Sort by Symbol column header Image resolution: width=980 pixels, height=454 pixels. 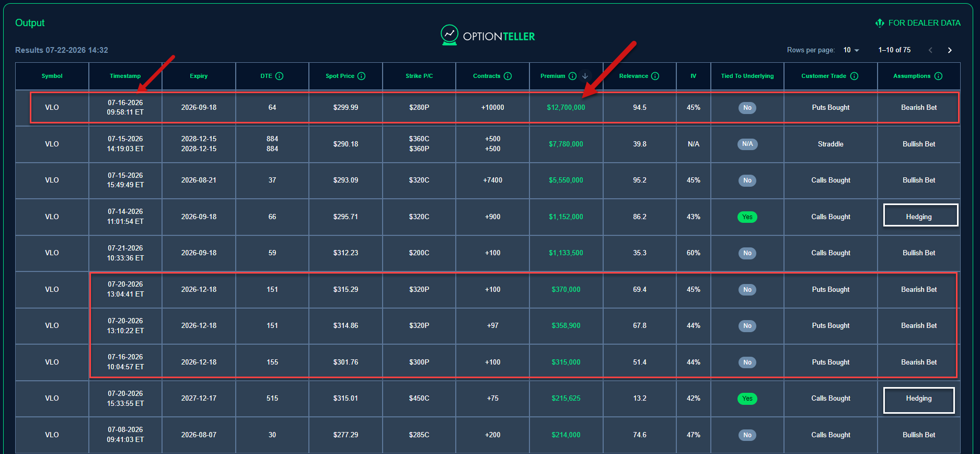(52, 76)
